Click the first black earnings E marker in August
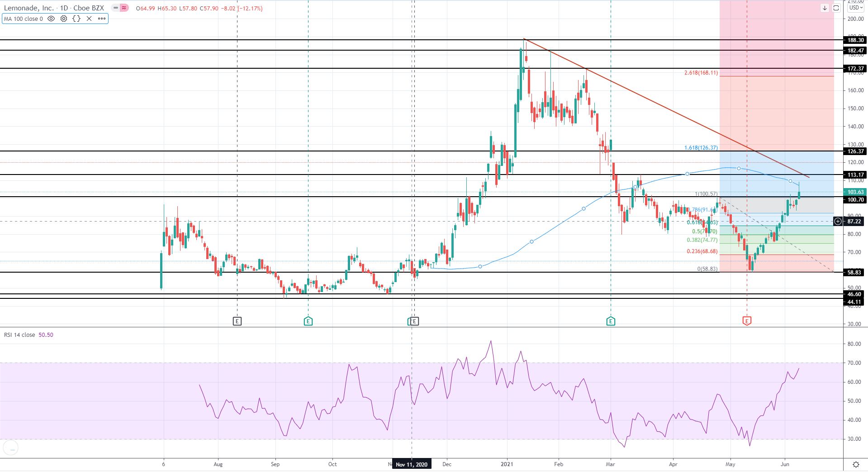Screen dimensions: 868x472 237,321
